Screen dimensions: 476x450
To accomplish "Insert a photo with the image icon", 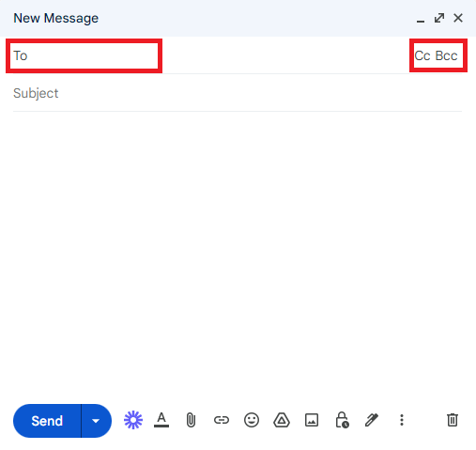I will click(x=312, y=420).
